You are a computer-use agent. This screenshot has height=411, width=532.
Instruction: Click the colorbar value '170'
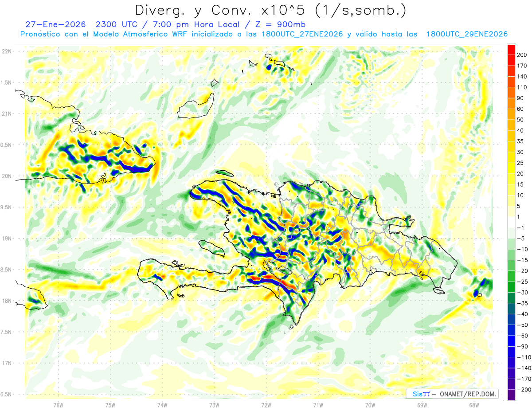[x=522, y=66]
